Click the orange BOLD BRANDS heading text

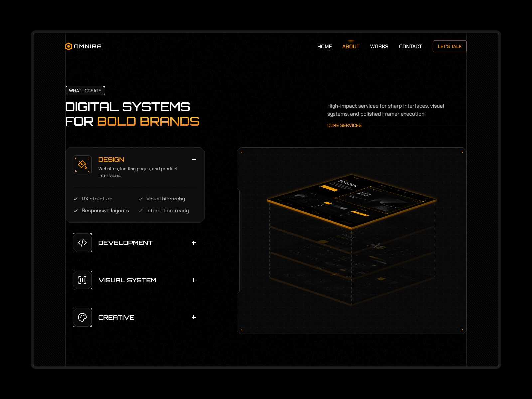[148, 121]
